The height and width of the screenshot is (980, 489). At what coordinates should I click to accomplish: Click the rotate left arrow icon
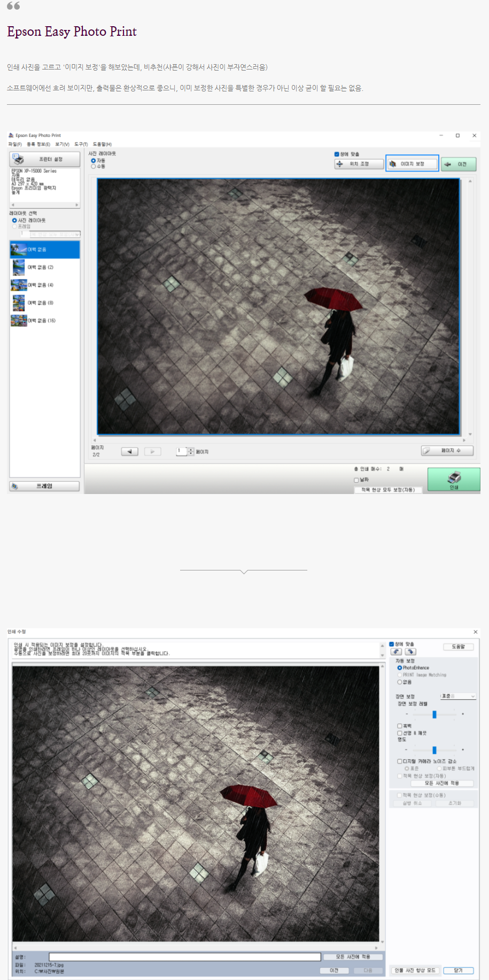(x=396, y=652)
